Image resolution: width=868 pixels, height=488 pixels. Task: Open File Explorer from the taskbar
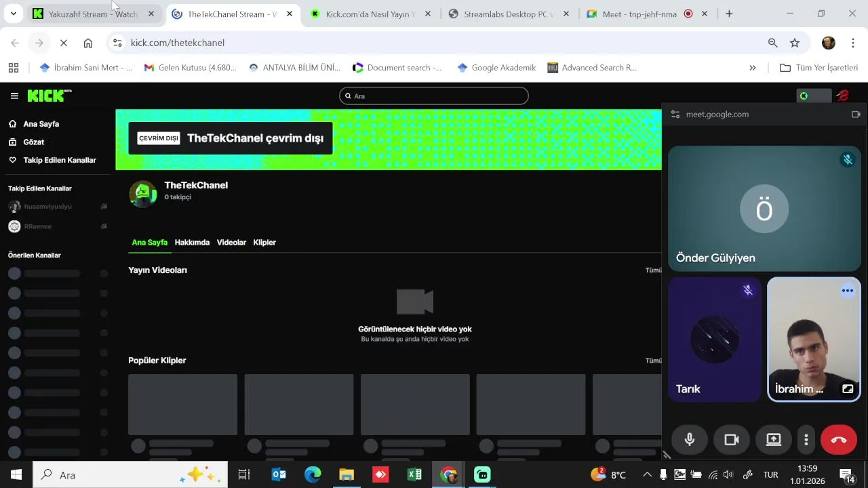(x=347, y=475)
